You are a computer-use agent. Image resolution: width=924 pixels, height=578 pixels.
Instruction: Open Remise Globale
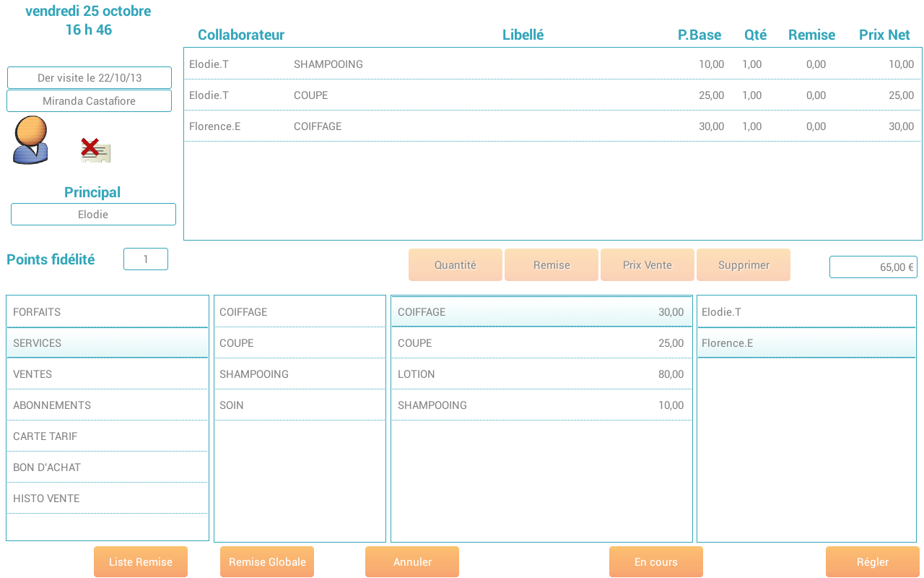click(x=267, y=562)
